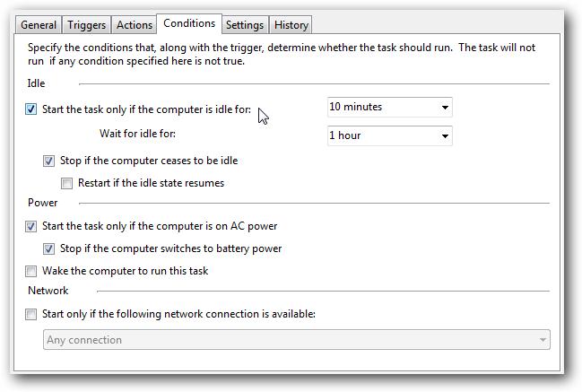Viewport: 582px width, 392px height.
Task: Expand the 10 minutes dropdown arrow
Action: 445,108
